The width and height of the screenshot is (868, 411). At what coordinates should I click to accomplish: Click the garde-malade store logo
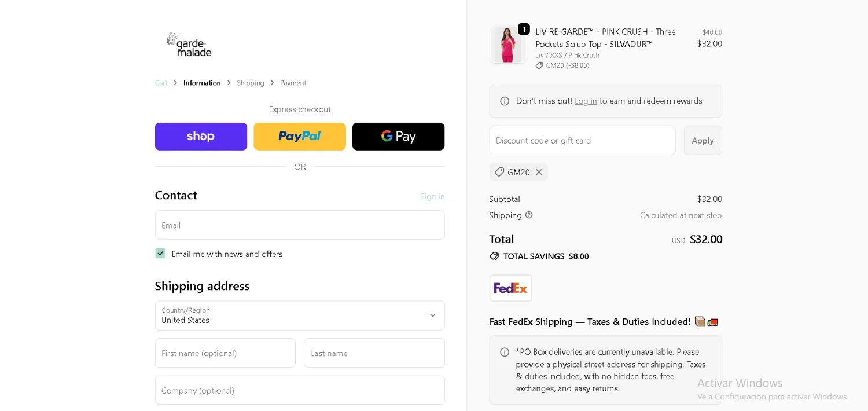click(189, 45)
